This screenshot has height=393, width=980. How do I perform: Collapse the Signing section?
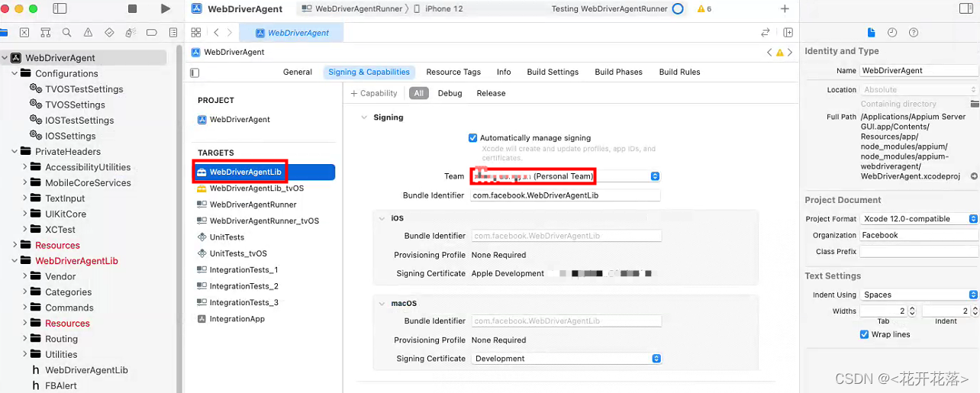click(363, 118)
